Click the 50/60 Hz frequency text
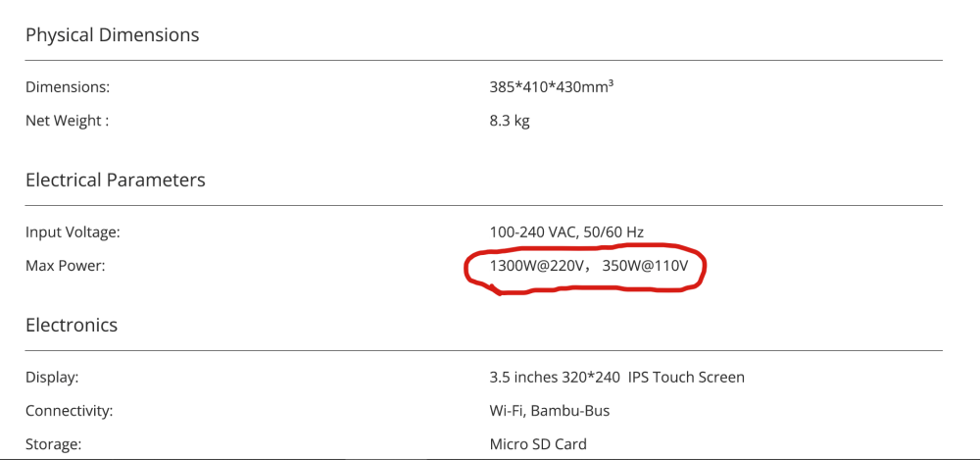Image resolution: width=980 pixels, height=460 pixels. [x=612, y=232]
